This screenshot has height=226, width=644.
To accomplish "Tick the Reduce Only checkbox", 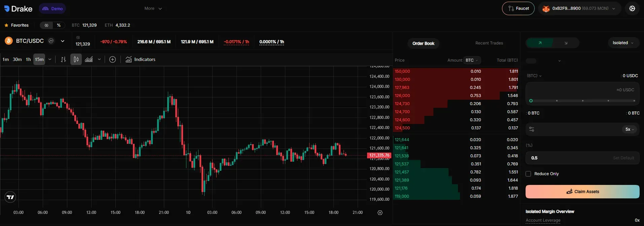I will coord(528,174).
